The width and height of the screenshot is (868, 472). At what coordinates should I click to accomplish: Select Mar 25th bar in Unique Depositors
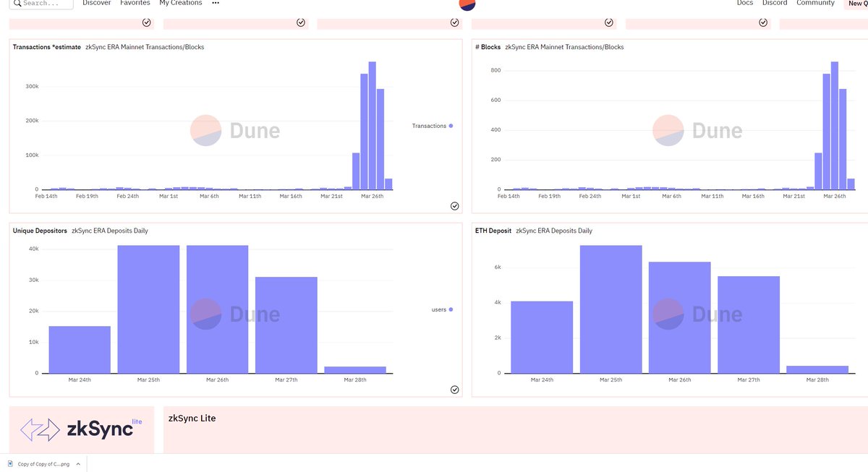(x=148, y=309)
